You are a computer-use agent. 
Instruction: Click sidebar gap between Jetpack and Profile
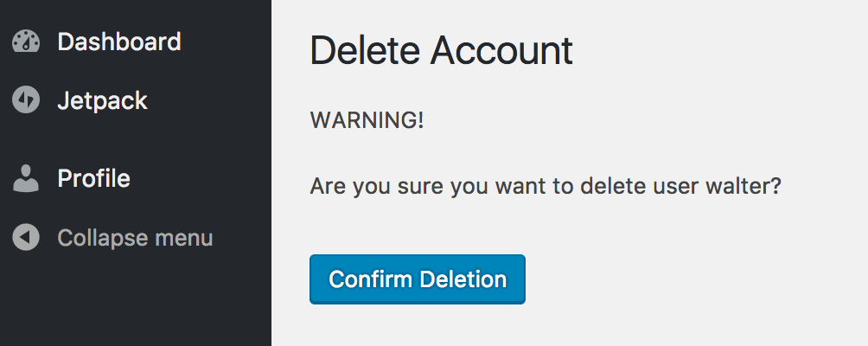136,139
